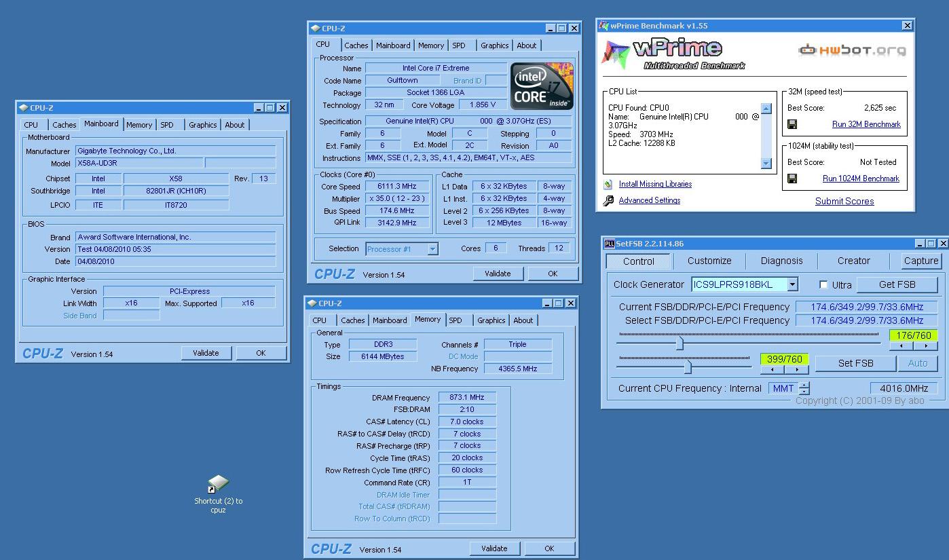Image resolution: width=949 pixels, height=560 pixels.
Task: Click the upper FSB slider thumb in SetFSB
Action: (x=680, y=343)
